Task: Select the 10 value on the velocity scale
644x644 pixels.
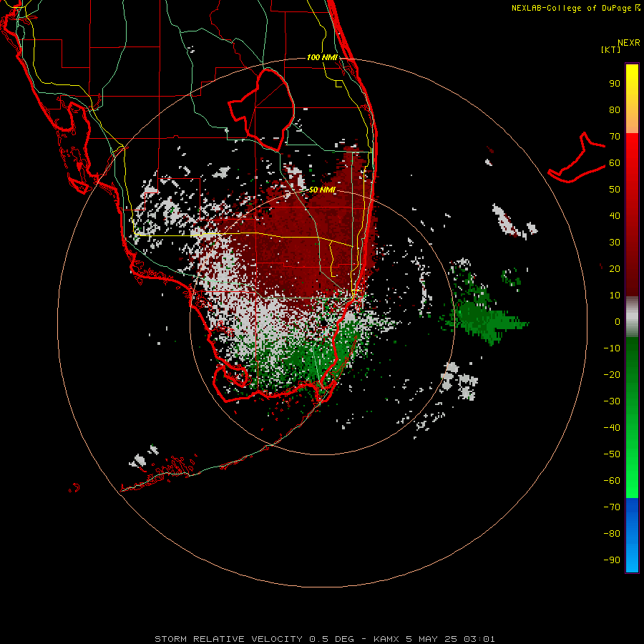Action: point(615,296)
